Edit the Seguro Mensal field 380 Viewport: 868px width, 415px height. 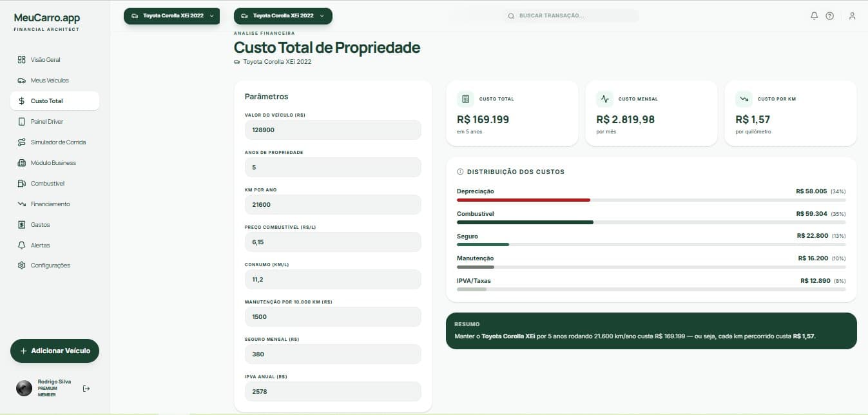pos(333,354)
